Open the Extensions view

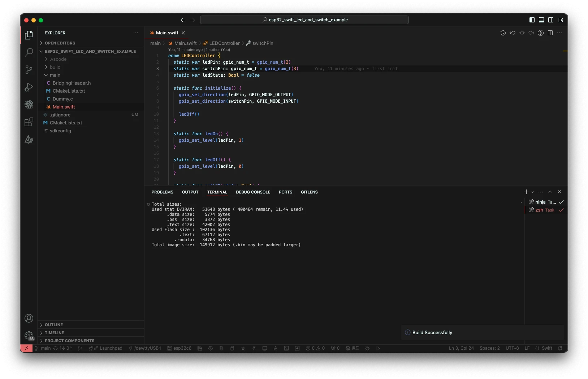(29, 122)
